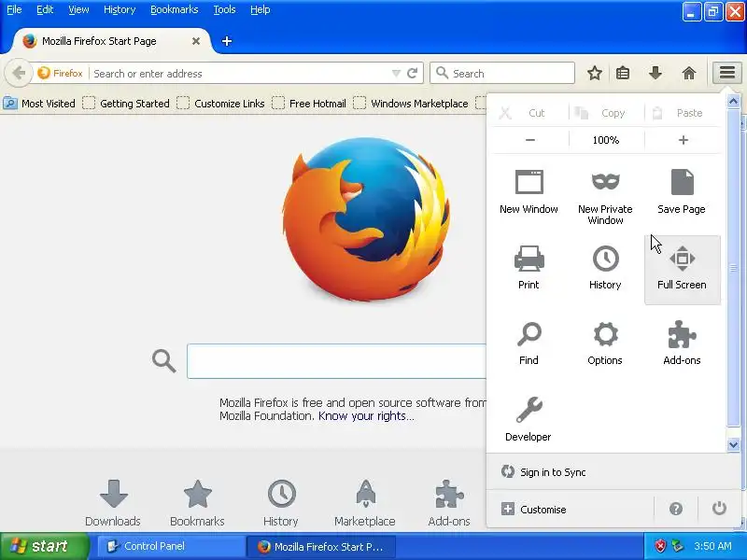Reload the current page
The image size is (747, 560).
tap(412, 74)
